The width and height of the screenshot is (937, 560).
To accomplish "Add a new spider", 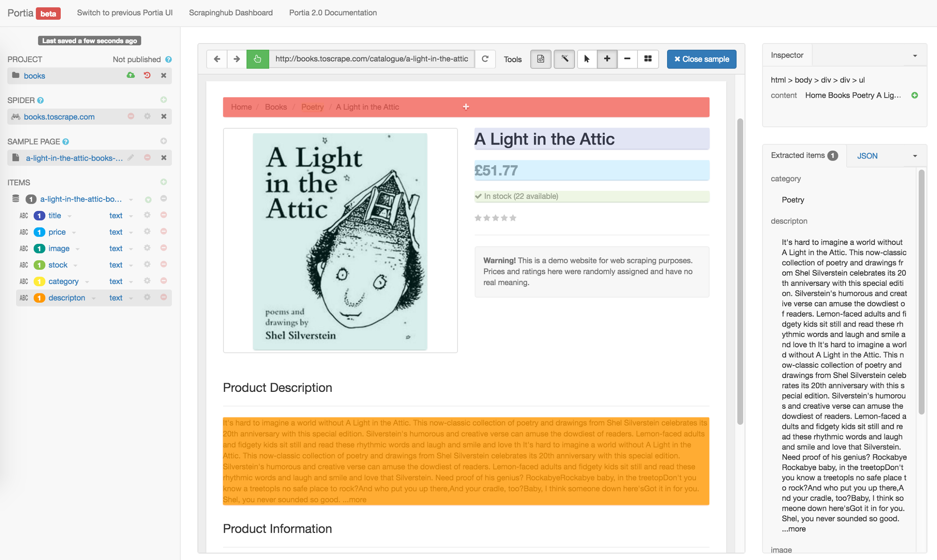I will (x=163, y=100).
